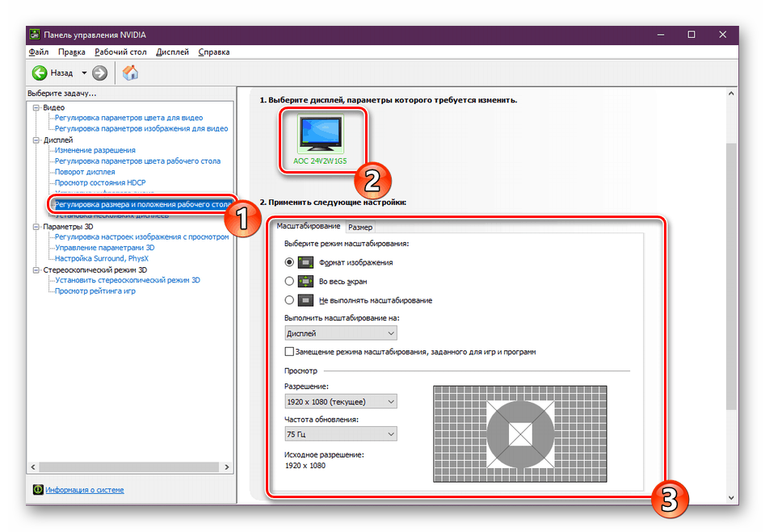Open the Файл menu

click(x=39, y=52)
